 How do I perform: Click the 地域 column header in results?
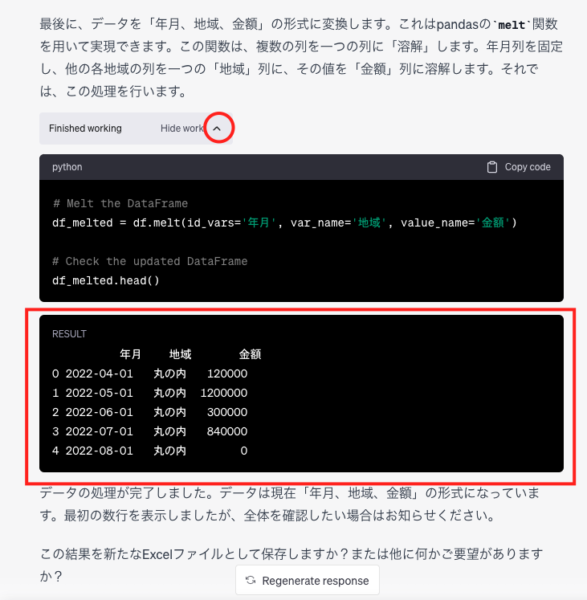pos(180,354)
